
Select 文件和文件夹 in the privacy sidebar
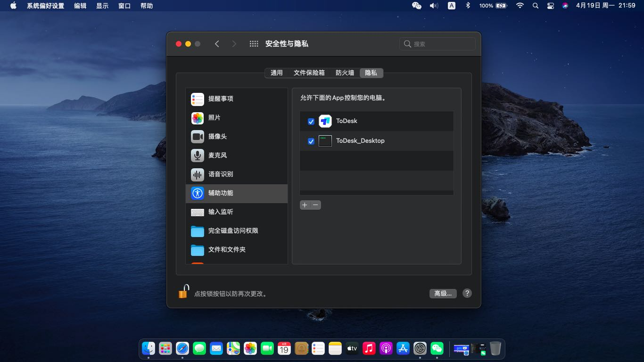point(237,250)
